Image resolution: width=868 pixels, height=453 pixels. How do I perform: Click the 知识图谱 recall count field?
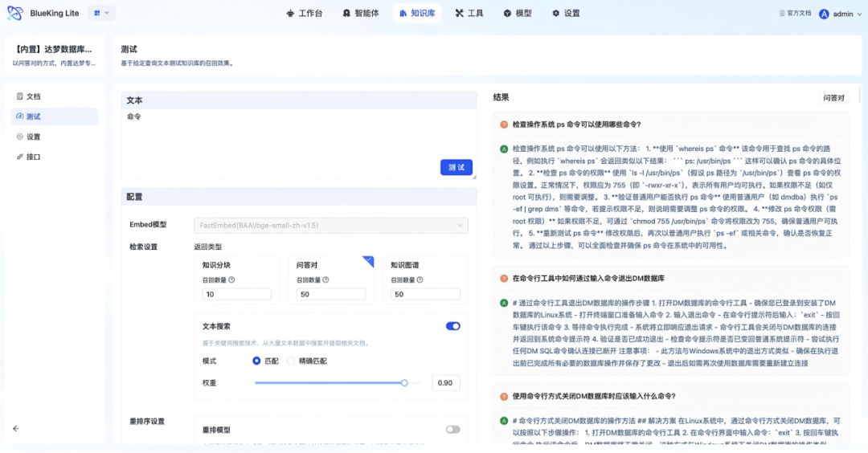pos(425,294)
